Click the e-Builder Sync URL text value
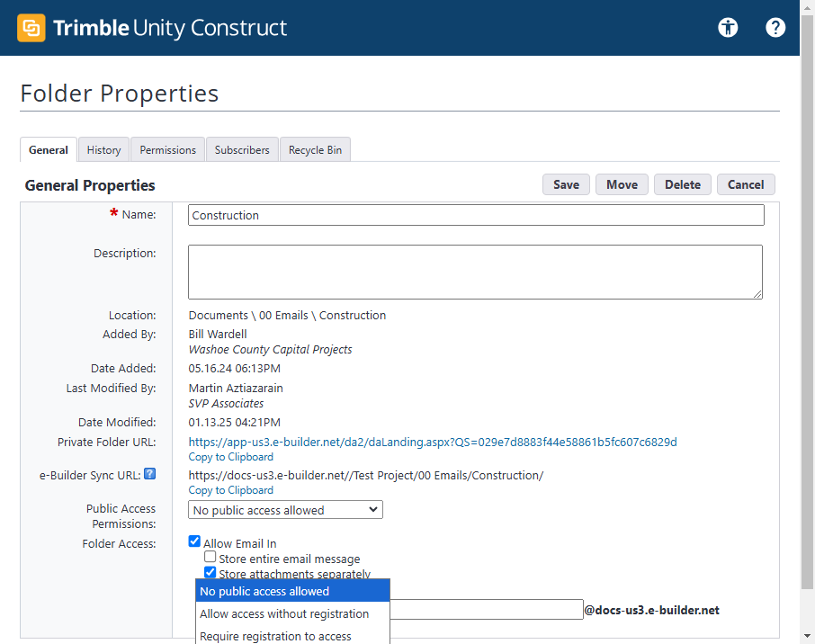Image resolution: width=815 pixels, height=644 pixels. click(x=366, y=475)
